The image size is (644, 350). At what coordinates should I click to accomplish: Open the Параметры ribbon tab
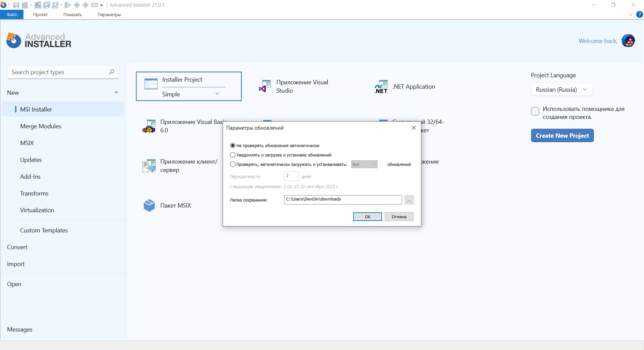(x=109, y=14)
